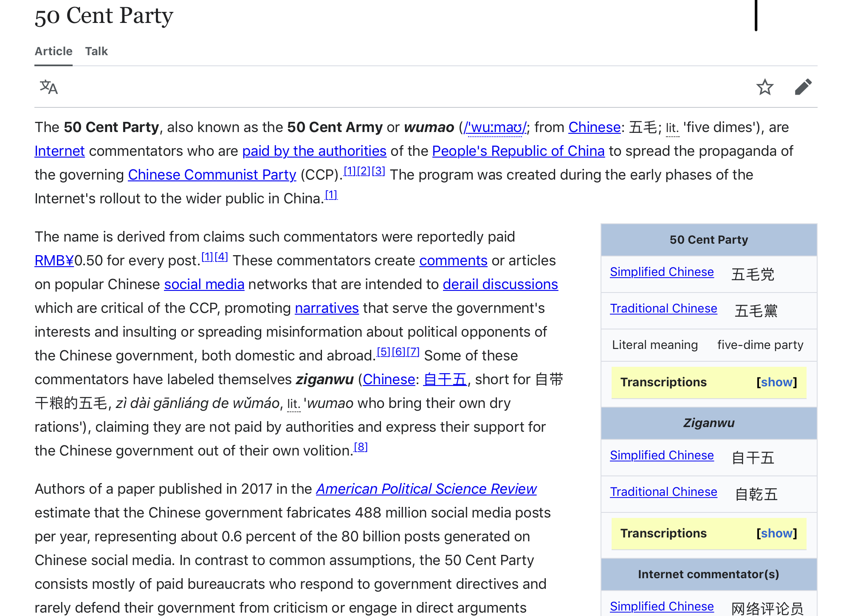
Task: Open the social media link
Action: [204, 284]
